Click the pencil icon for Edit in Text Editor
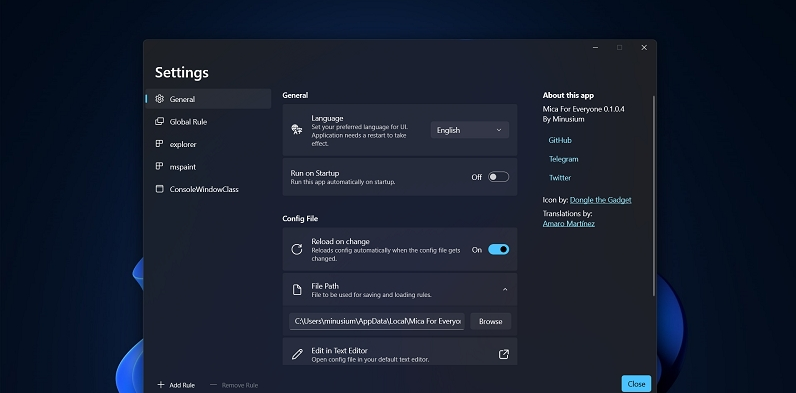This screenshot has height=393, width=796. tap(297, 354)
